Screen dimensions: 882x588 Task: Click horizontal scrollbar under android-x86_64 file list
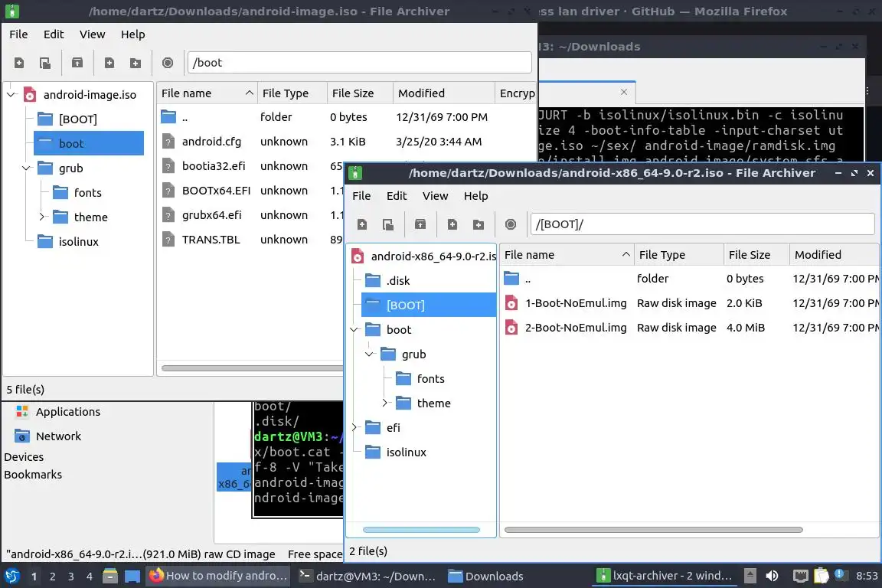point(653,530)
